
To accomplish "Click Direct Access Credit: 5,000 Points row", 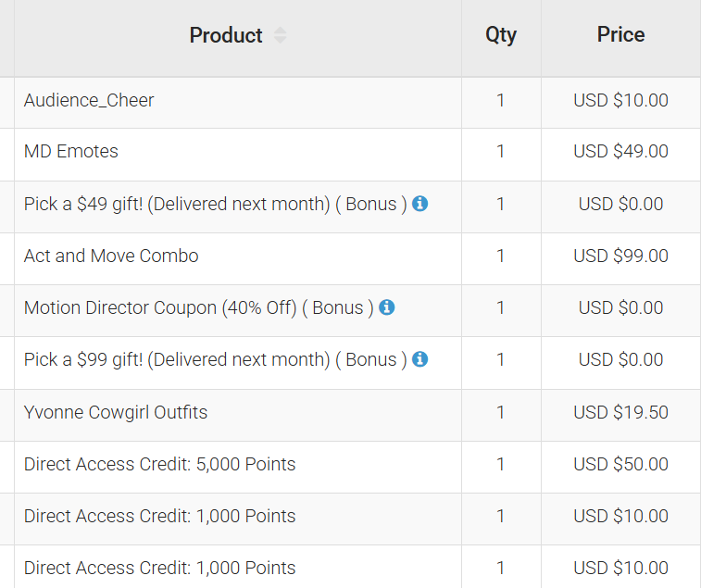I will [x=159, y=464].
